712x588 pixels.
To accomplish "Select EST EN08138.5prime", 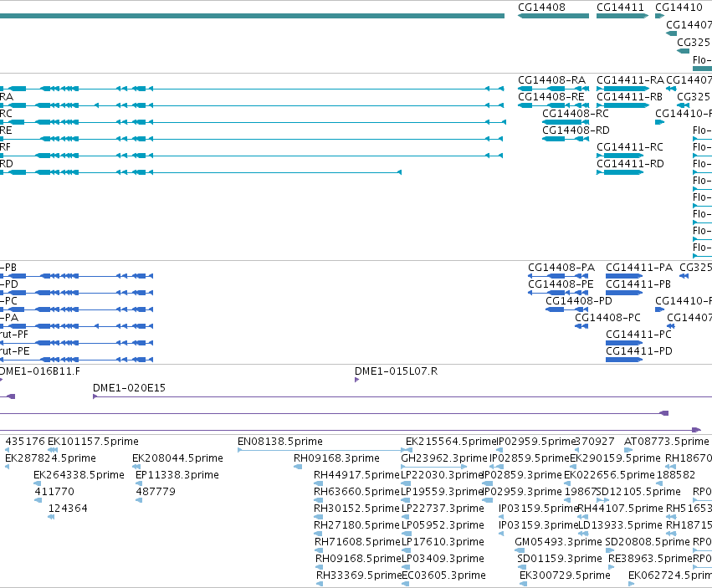I will pyautogui.click(x=321, y=450).
